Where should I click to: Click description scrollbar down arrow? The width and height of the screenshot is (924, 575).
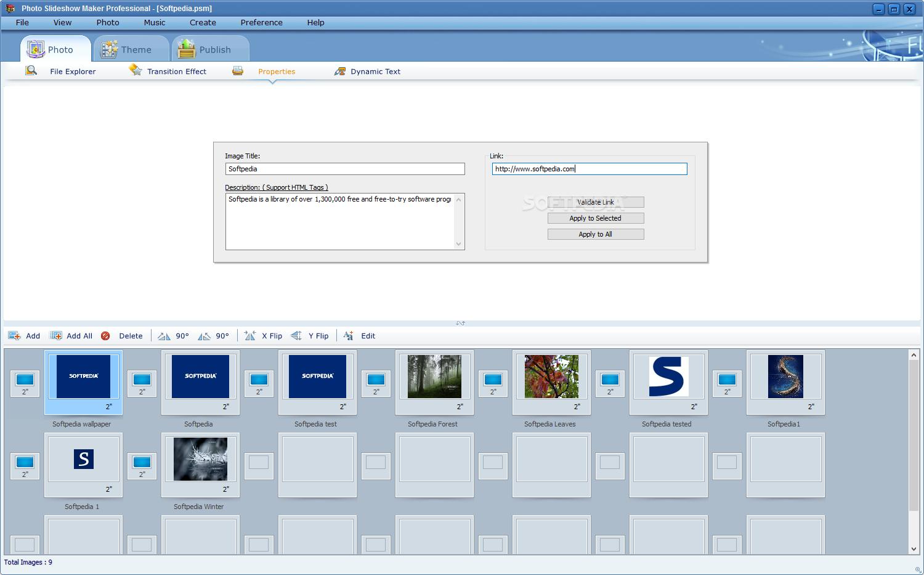pos(458,244)
